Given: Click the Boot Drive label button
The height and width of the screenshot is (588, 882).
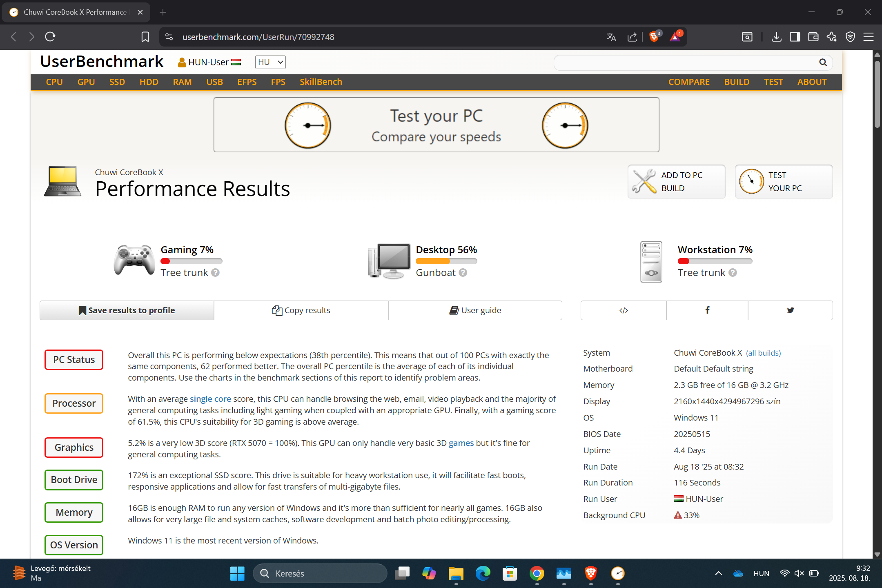Looking at the screenshot, I should point(74,480).
